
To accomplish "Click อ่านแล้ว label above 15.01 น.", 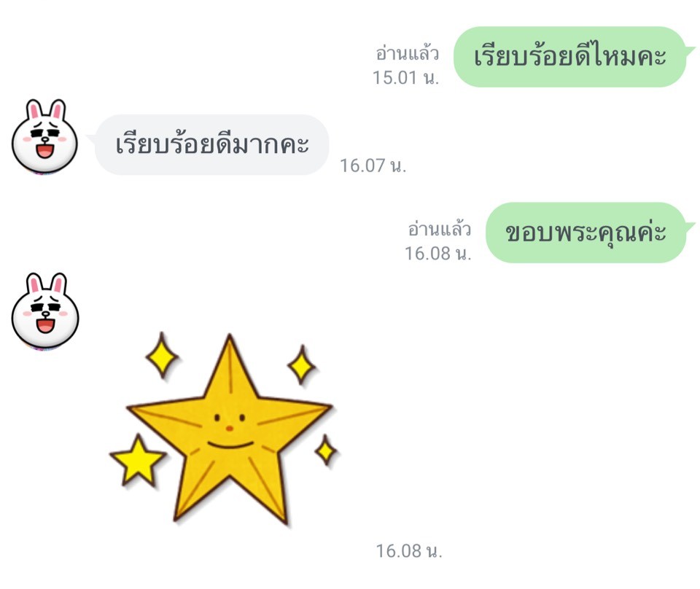I will [407, 53].
